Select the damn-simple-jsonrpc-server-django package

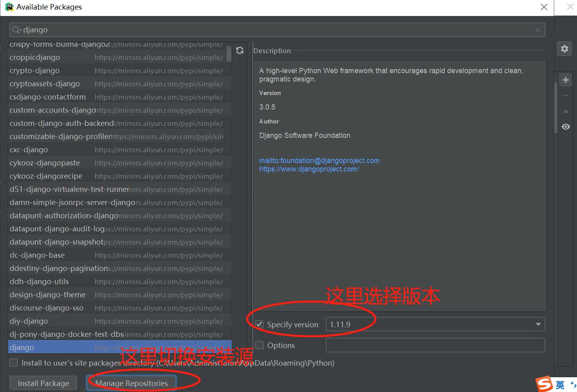pyautogui.click(x=120, y=202)
